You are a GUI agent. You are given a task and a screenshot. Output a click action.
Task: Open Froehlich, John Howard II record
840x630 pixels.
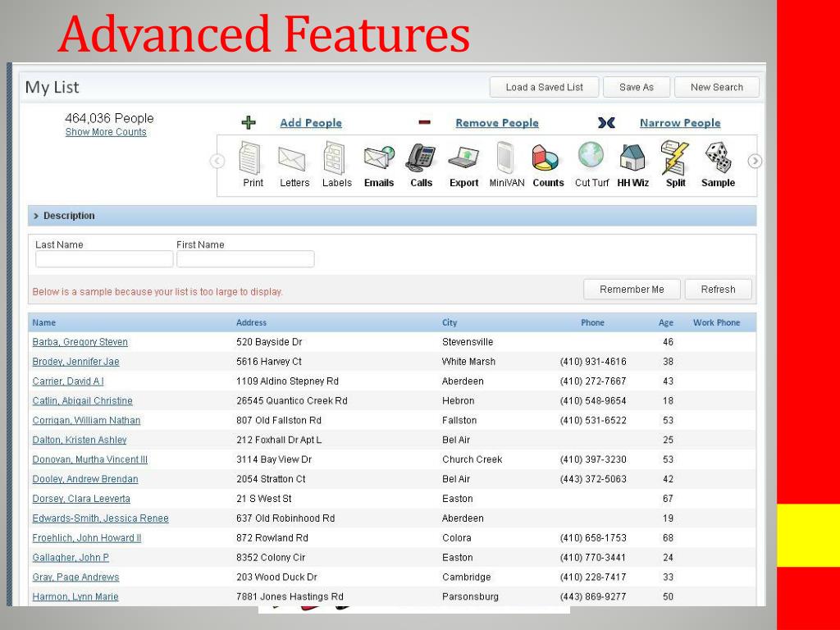[87, 538]
